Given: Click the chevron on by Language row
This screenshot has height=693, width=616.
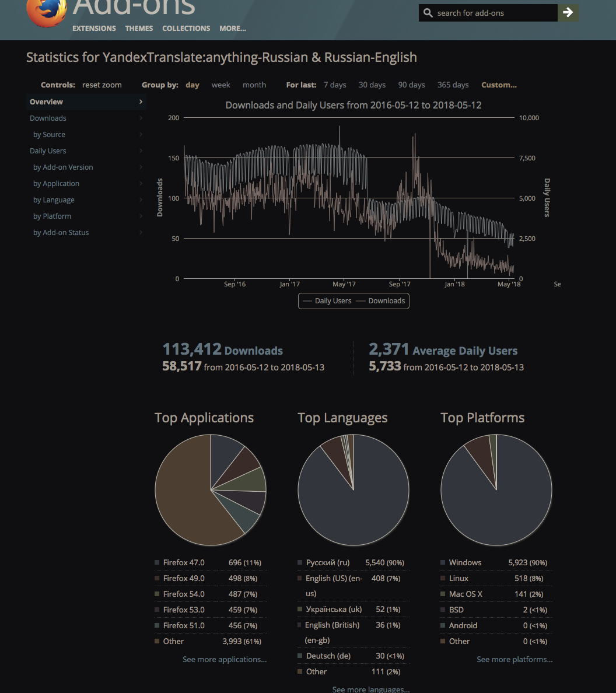Looking at the screenshot, I should (x=141, y=199).
